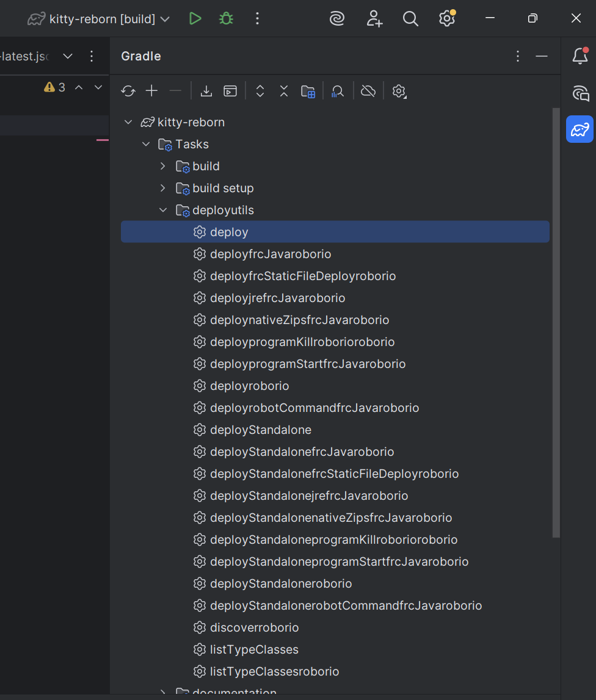The width and height of the screenshot is (596, 700).
Task: Click the download sources icon in the Gradle toolbar
Action: point(206,91)
